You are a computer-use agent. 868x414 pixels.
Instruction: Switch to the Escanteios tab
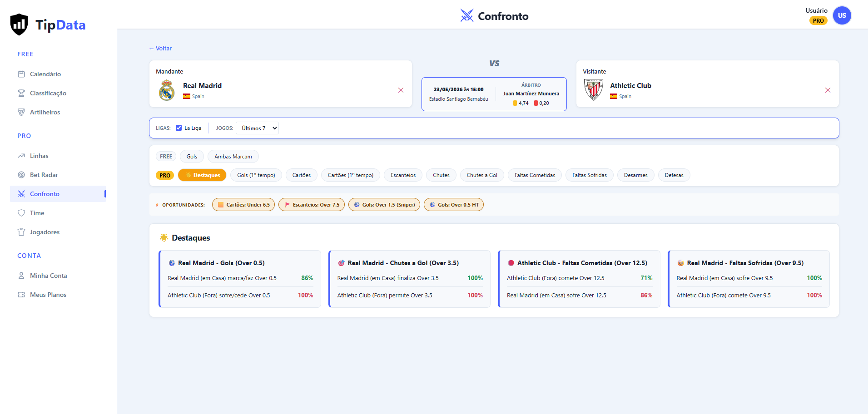pyautogui.click(x=403, y=175)
